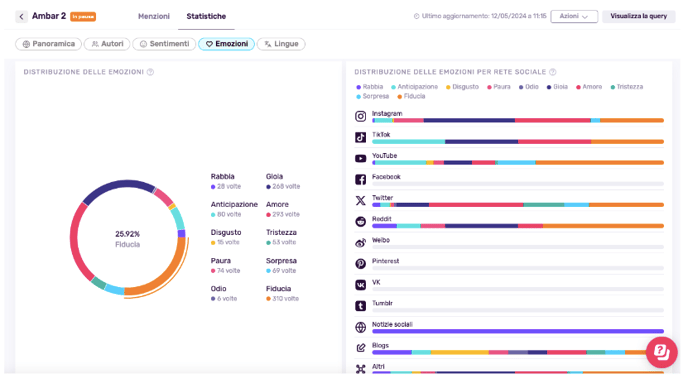Image resolution: width=688 pixels, height=388 pixels.
Task: Toggle Sorpresa in chart legend
Action: pyautogui.click(x=373, y=97)
